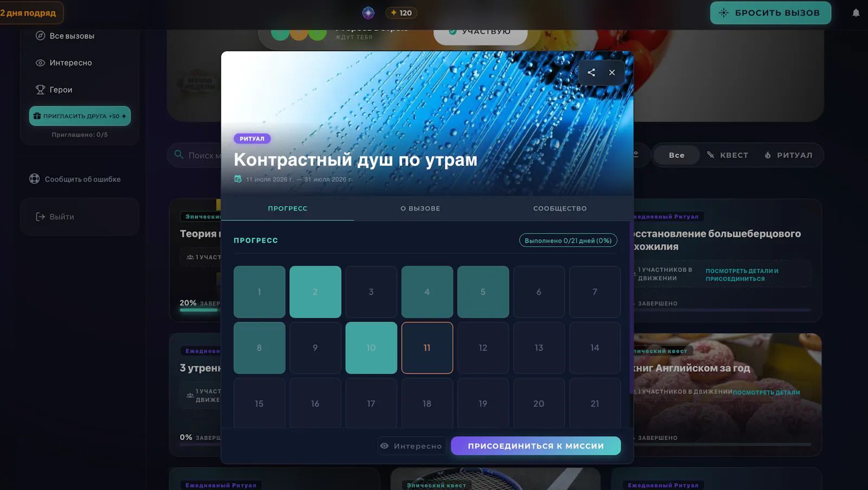This screenshot has height=490, width=868.
Task: Open the 120 points balance badge
Action: click(401, 12)
